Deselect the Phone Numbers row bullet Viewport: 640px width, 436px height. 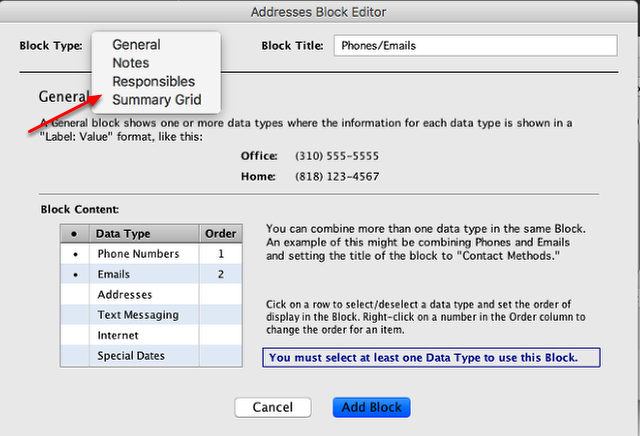tap(75, 254)
